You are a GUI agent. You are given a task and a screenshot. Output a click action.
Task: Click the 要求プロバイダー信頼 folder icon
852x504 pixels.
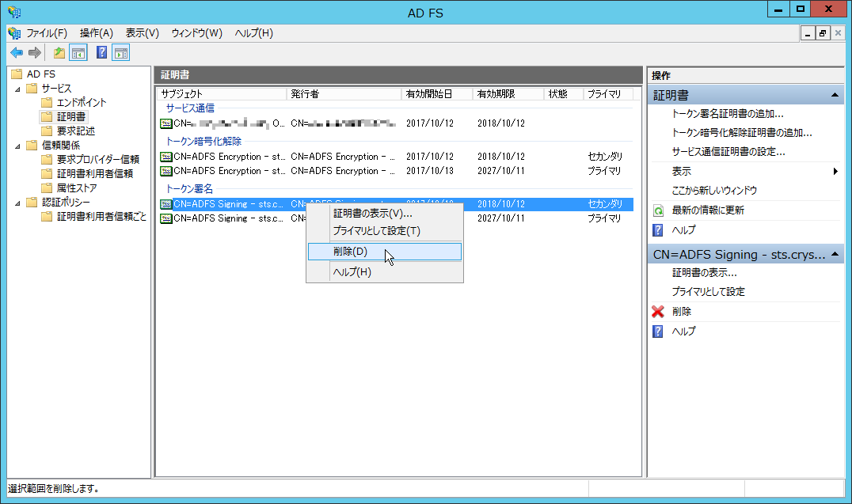coord(47,159)
